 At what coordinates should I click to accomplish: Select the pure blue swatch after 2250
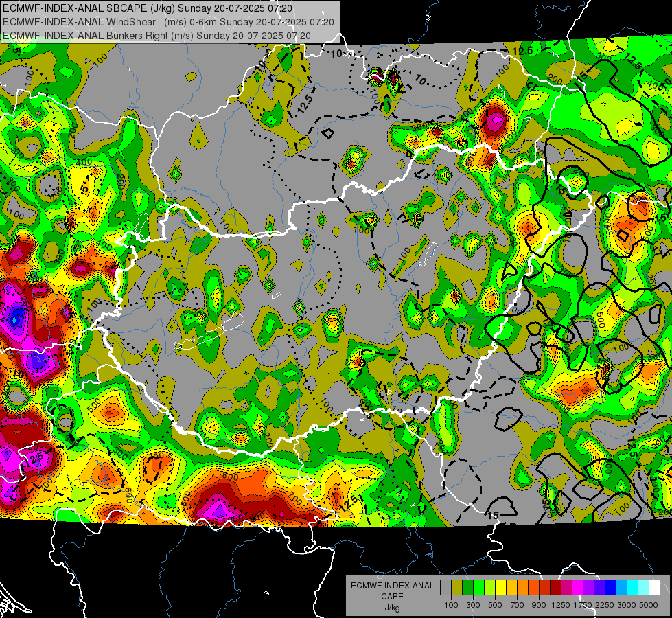611,588
